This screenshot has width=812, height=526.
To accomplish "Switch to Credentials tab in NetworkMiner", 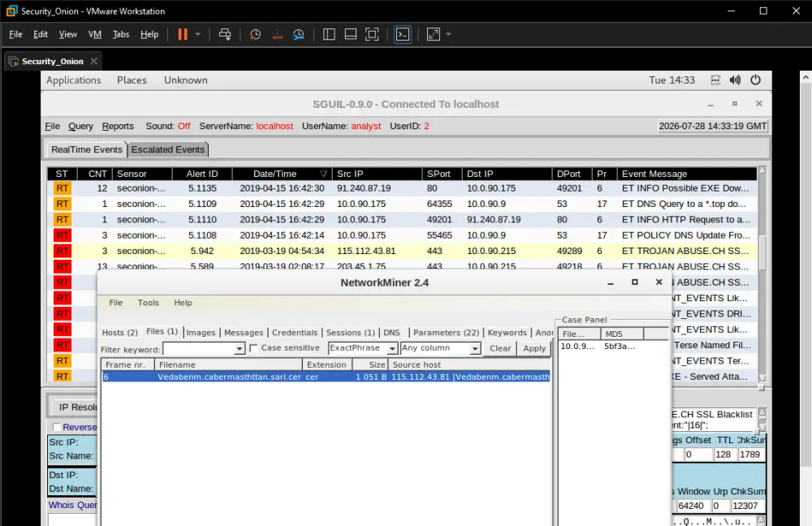I will coord(295,333).
